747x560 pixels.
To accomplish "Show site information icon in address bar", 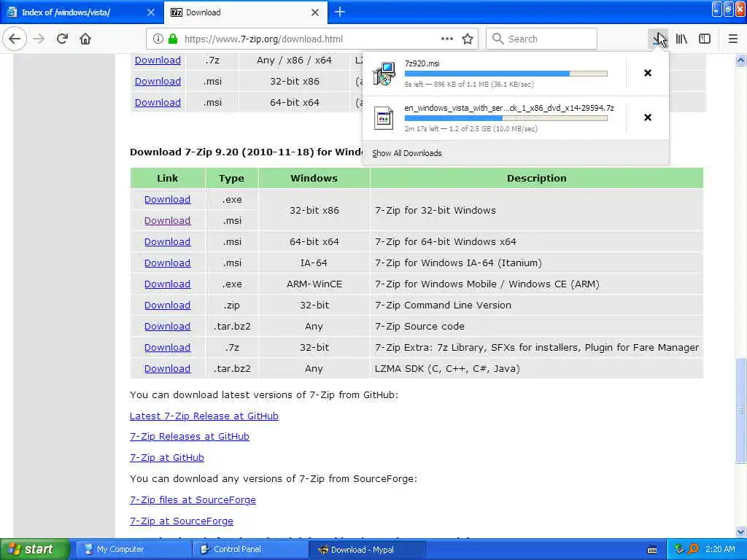I will click(158, 39).
